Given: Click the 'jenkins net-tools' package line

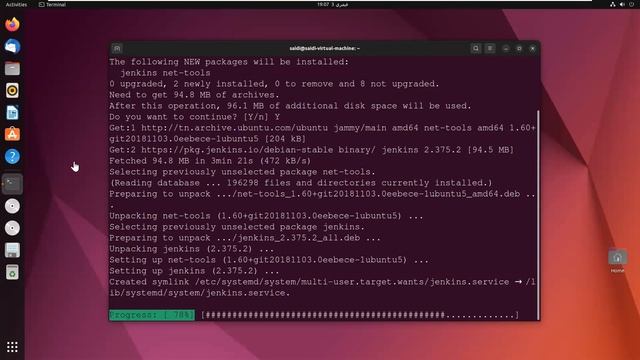Looking at the screenshot, I should [x=165, y=73].
